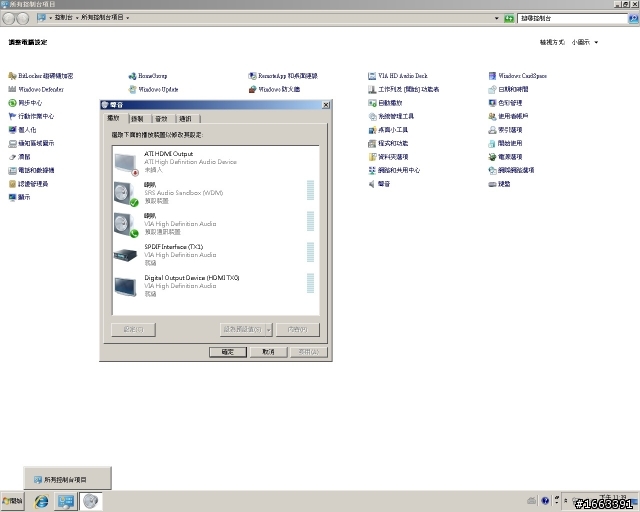Image resolution: width=640 pixels, height=512 pixels.
Task: Select 播放 (Playback) tab in Sound dialog
Action: pyautogui.click(x=115, y=118)
